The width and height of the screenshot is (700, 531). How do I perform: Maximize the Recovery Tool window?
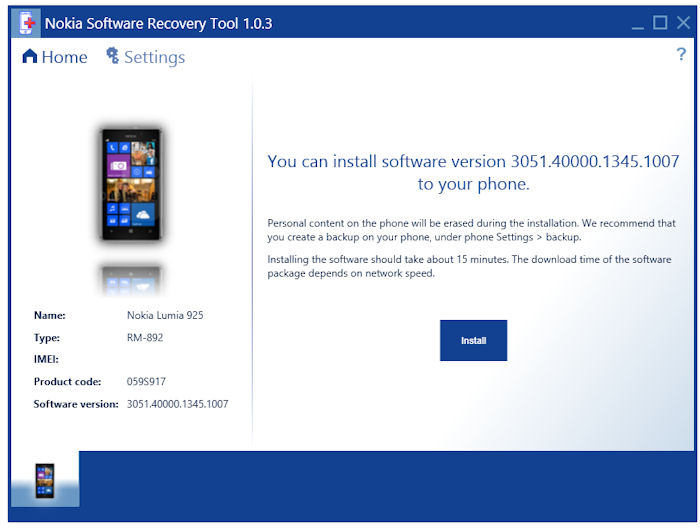[660, 22]
